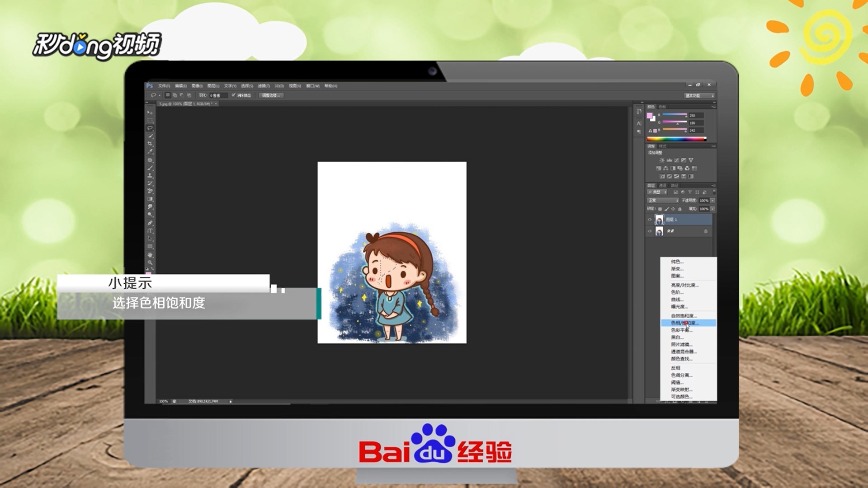Image resolution: width=868 pixels, height=488 pixels.
Task: Choose 色彩平衡 from the adjustment menu
Action: (x=681, y=330)
